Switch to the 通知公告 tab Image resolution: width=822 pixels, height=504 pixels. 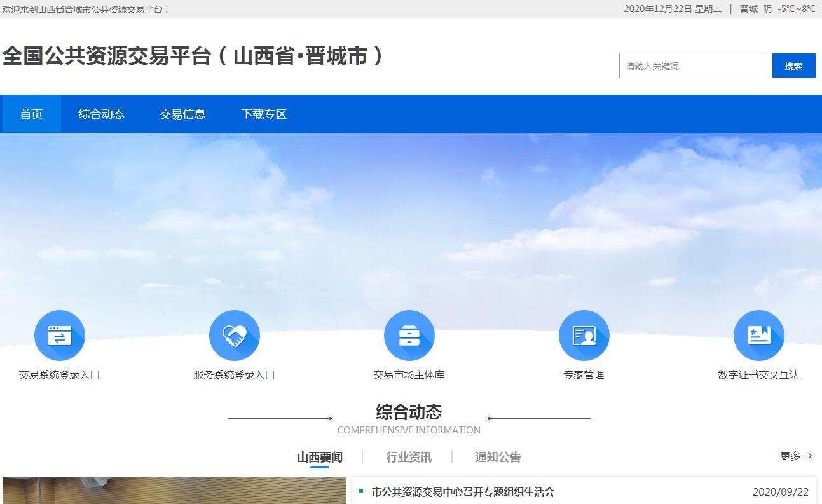pos(498,457)
